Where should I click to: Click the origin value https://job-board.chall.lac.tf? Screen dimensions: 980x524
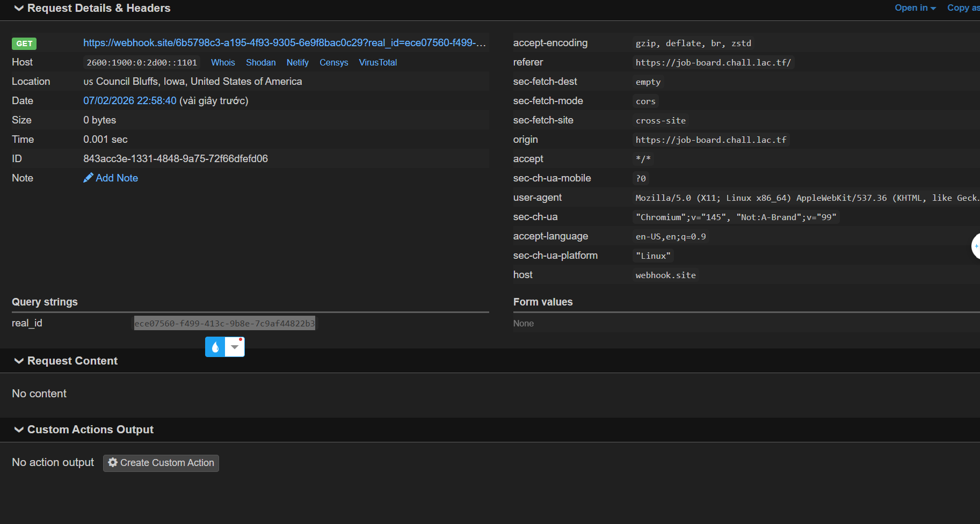tap(711, 140)
